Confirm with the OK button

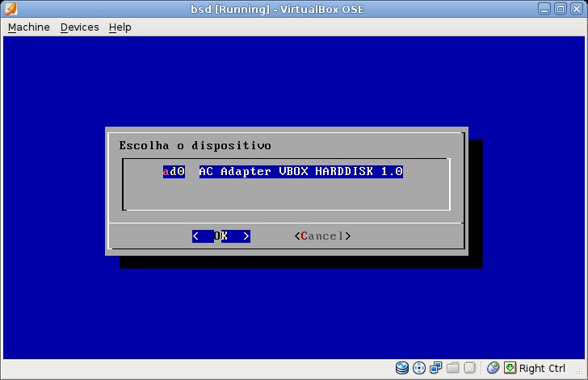(x=220, y=236)
